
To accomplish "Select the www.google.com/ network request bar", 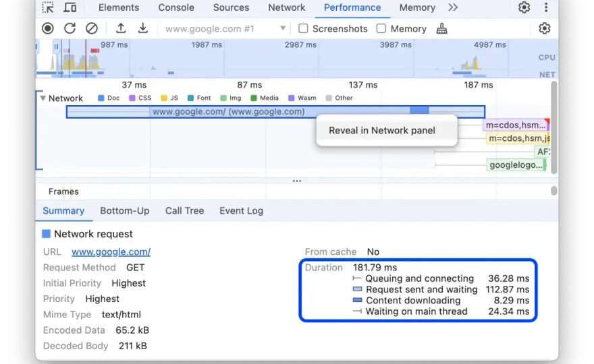I will 275,112.
